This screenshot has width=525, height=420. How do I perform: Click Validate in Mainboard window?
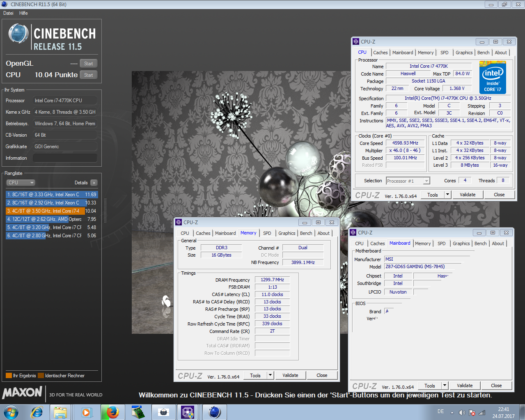click(465, 386)
